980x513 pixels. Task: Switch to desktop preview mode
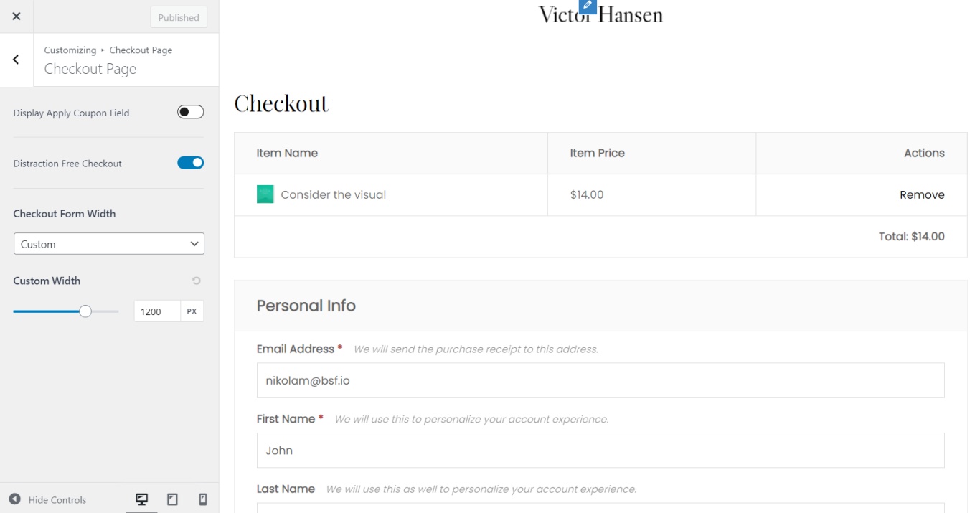click(141, 499)
